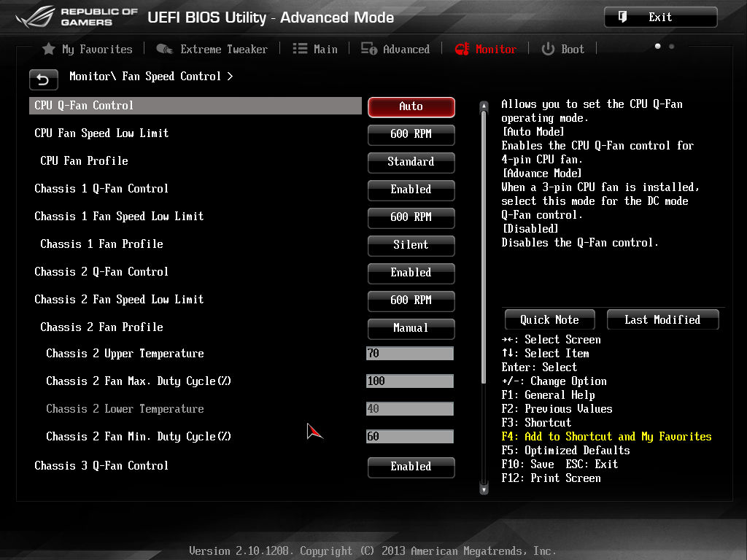Select the CPU Fan Profile label
747x560 pixels.
click(x=85, y=161)
